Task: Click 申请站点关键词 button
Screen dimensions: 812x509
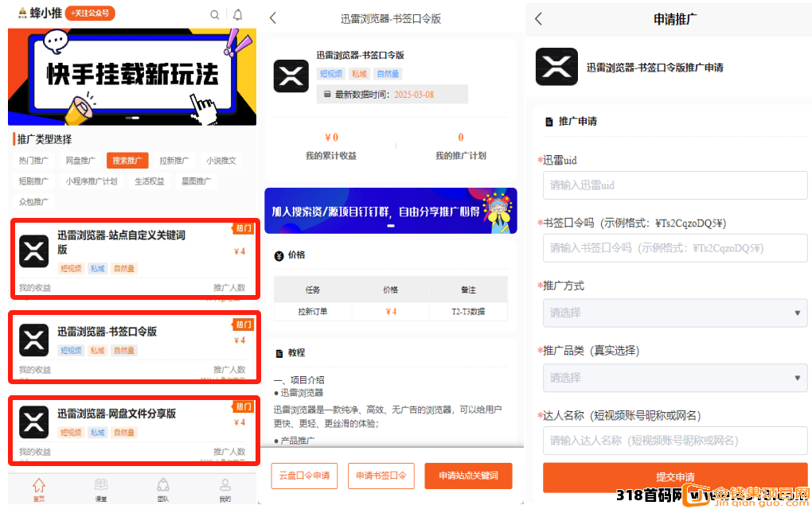Action: 468,476
